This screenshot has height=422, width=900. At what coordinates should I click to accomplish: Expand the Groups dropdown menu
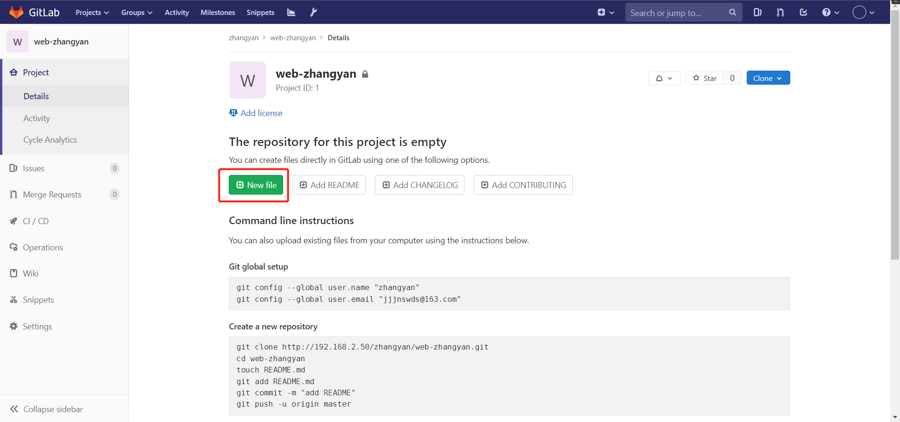[136, 13]
